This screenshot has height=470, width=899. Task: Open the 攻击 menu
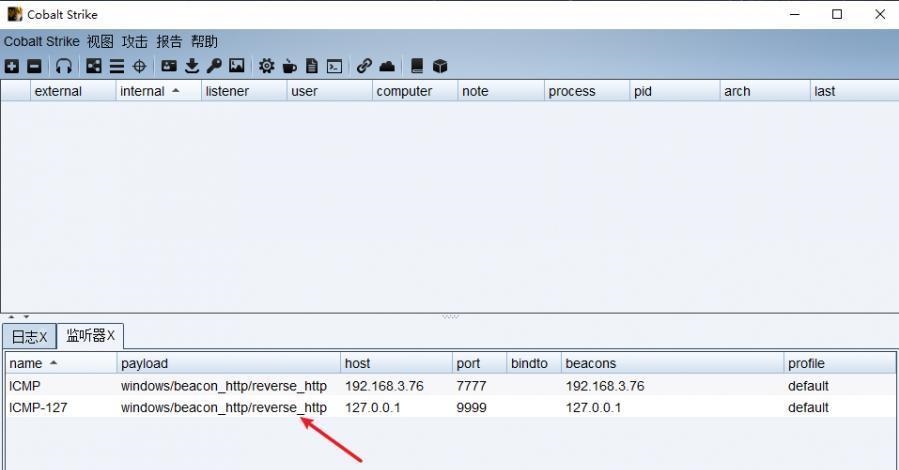pos(135,41)
